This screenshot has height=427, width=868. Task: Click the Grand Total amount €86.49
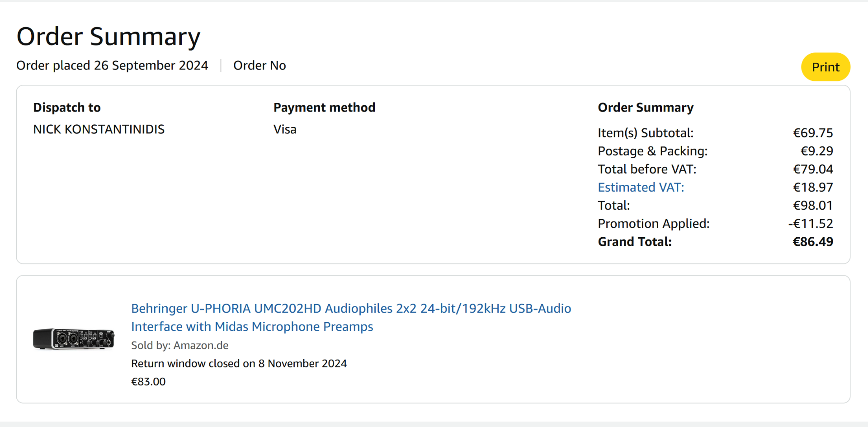[x=812, y=242]
